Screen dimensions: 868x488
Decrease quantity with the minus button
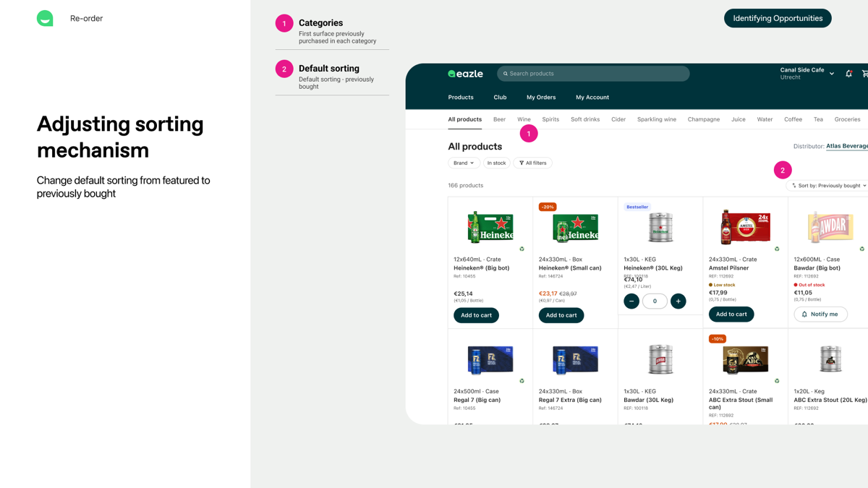[631, 301]
